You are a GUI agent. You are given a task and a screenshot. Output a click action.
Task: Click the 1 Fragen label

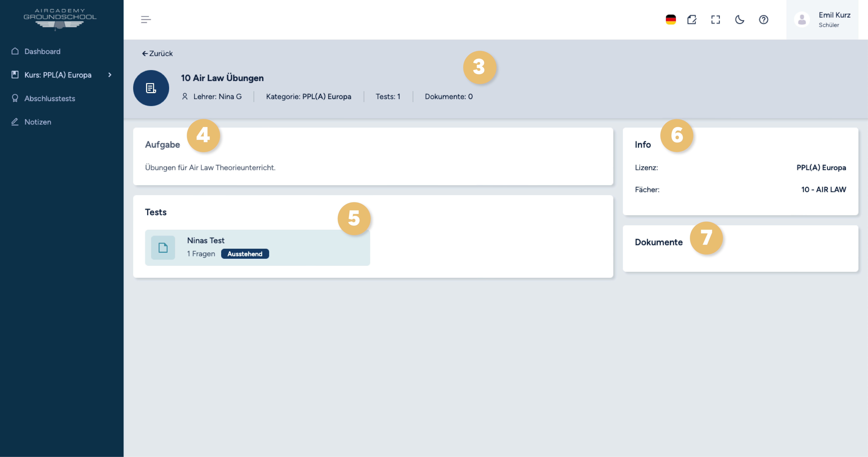point(201,254)
